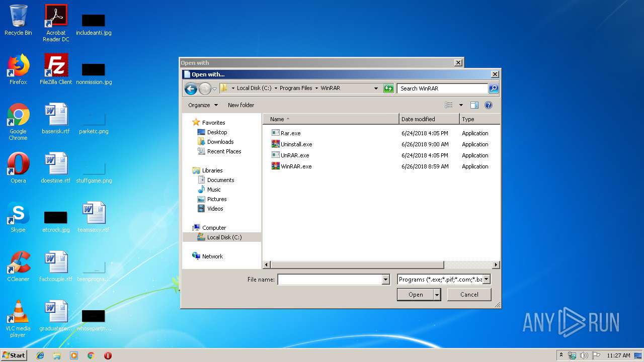Image resolution: width=644 pixels, height=362 pixels.
Task: Select Pictures library
Action: tap(217, 199)
